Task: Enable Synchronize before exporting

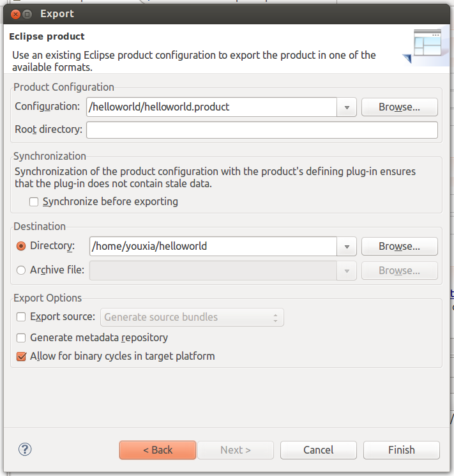Action: (x=34, y=202)
